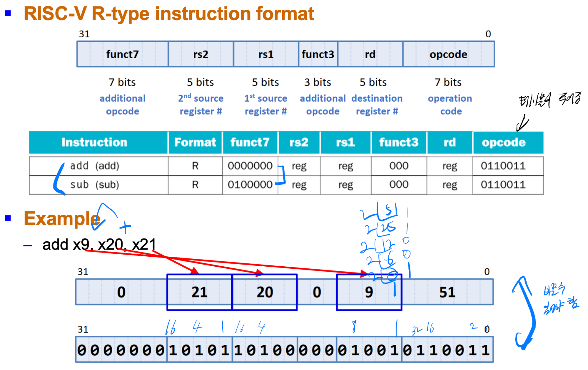The width and height of the screenshot is (588, 370).
Task: Click the box containing 20
Action: tap(265, 292)
